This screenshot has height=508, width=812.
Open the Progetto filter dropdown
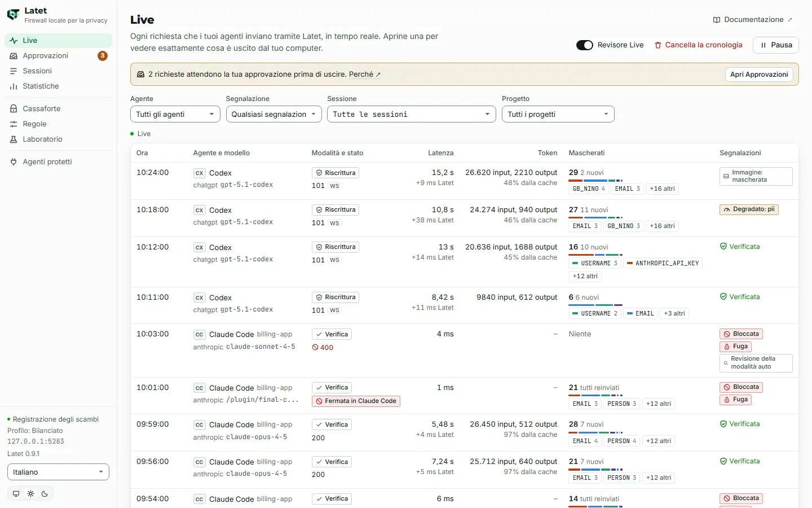coord(558,114)
